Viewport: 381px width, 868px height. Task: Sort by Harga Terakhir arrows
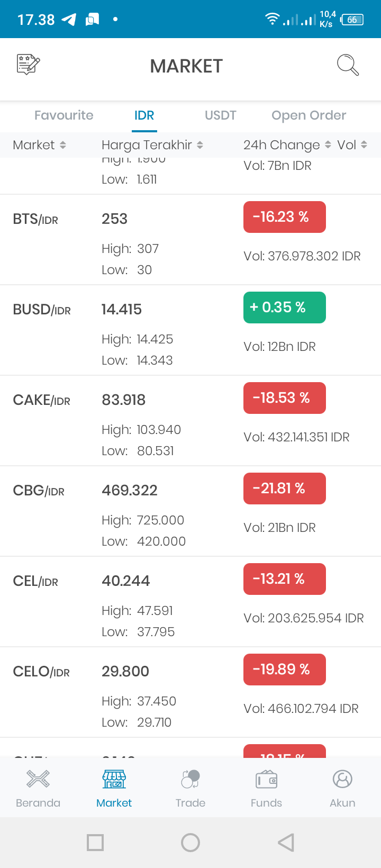tap(200, 145)
